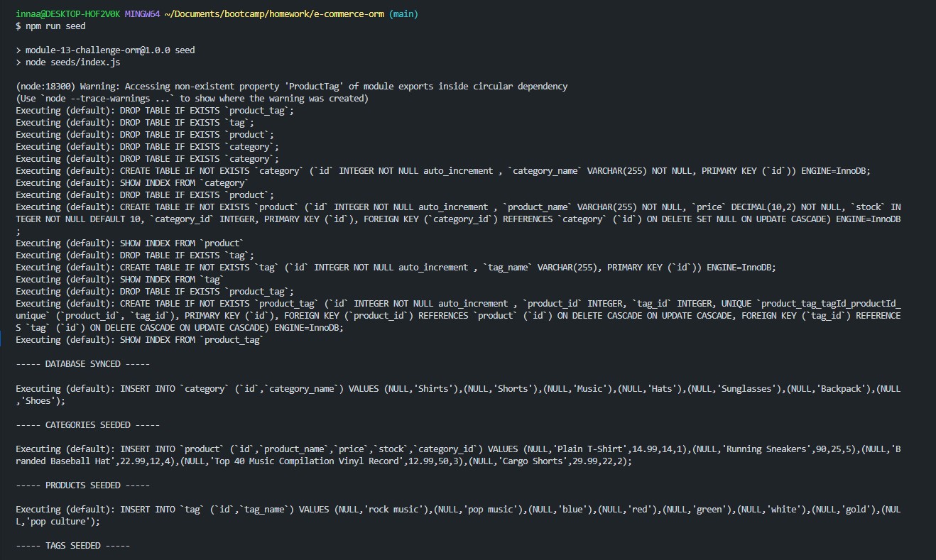Click the SHOW INDEX FROM product line
The height and width of the screenshot is (560, 936).
tap(130, 243)
